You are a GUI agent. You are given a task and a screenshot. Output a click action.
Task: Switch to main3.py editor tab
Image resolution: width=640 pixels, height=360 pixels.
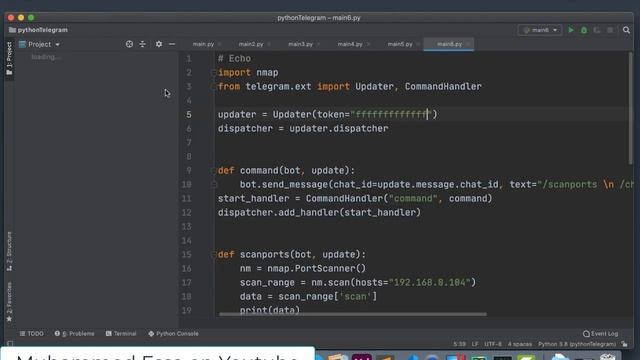click(x=300, y=44)
